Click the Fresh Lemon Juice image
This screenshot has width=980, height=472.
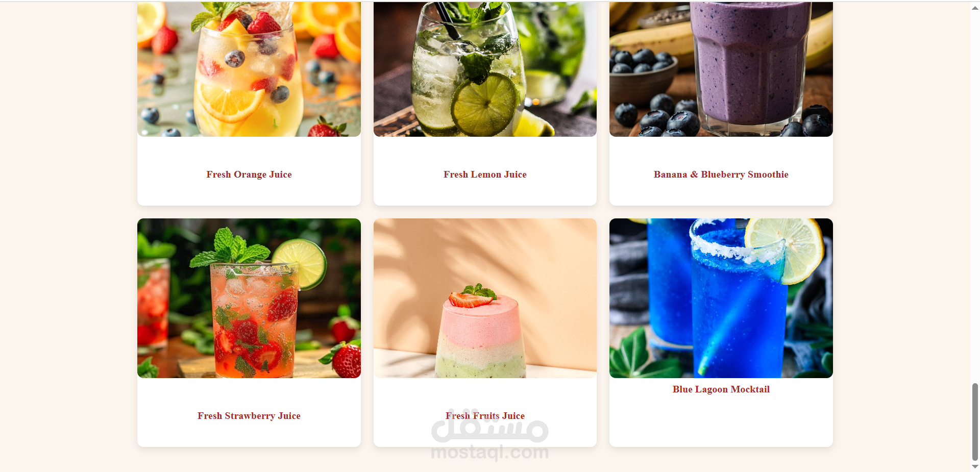tap(485, 69)
